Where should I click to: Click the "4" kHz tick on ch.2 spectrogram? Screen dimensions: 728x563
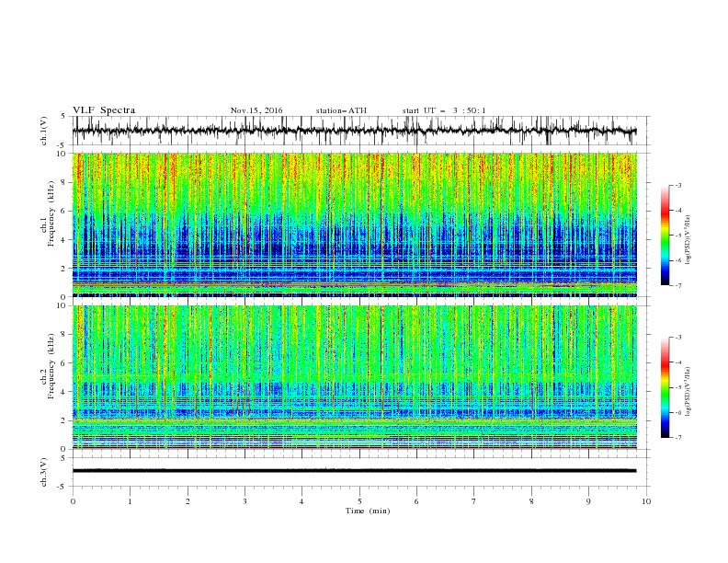pyautogui.click(x=64, y=392)
